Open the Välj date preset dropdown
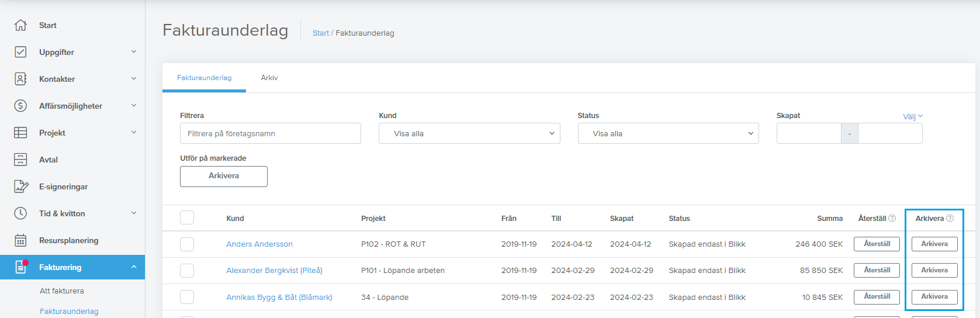The width and height of the screenshot is (980, 318). coord(913,116)
